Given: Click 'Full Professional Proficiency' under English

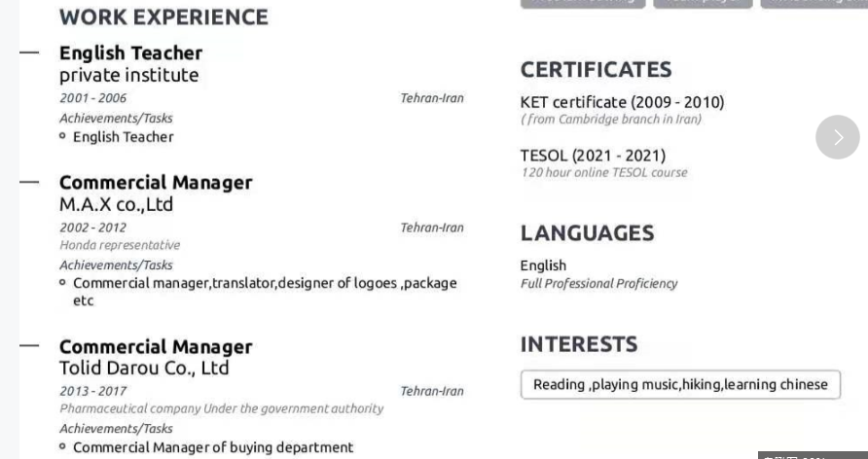Looking at the screenshot, I should click(598, 284).
